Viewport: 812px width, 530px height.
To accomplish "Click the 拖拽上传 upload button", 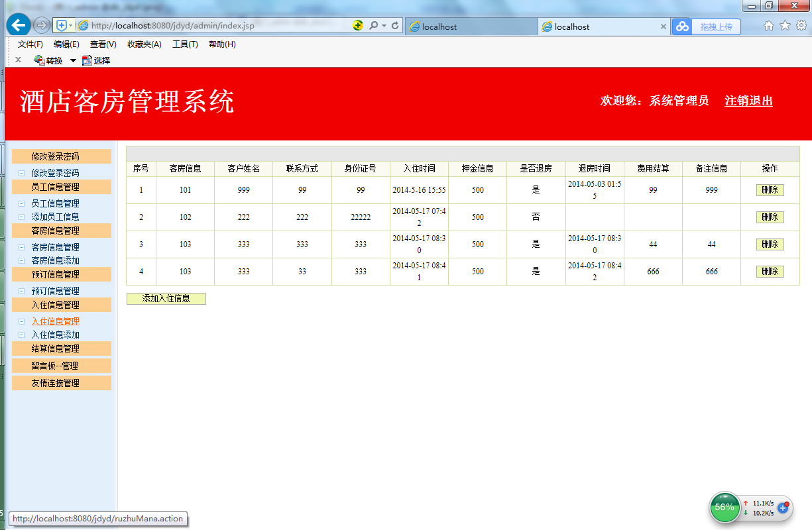I will coord(716,26).
